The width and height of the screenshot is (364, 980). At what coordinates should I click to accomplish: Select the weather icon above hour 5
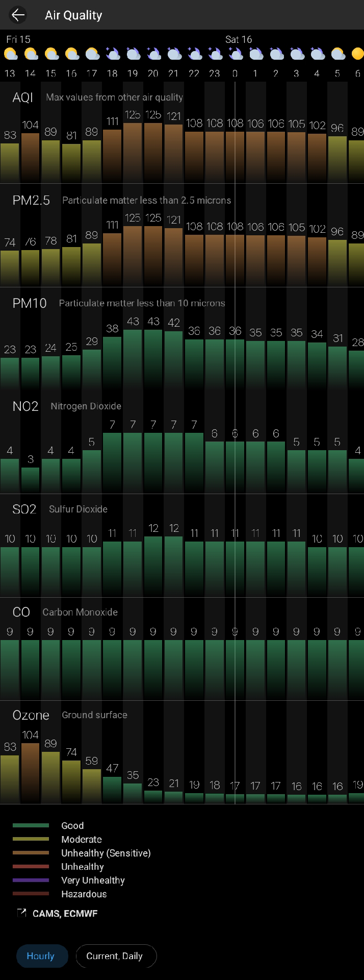pos(337,54)
